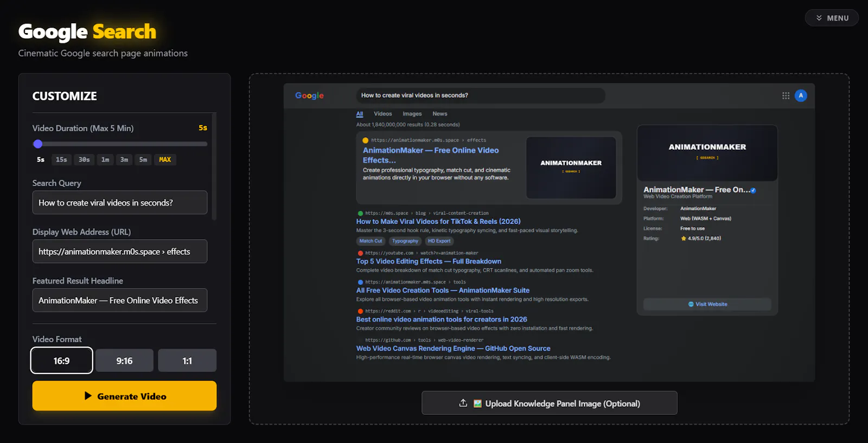Click the HD Export tag chip

(439, 241)
